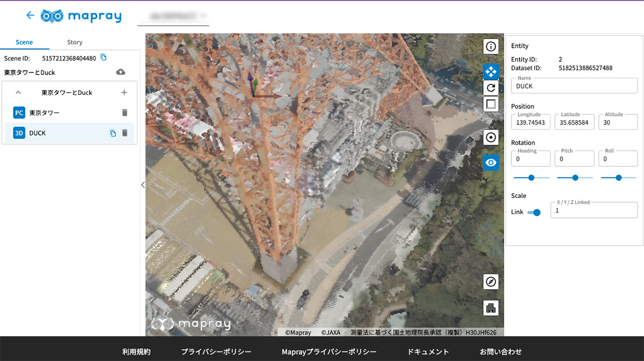This screenshot has width=644, height=361.
Task: Collapse the 東京タワーとDuck scene group
Action: coord(18,92)
